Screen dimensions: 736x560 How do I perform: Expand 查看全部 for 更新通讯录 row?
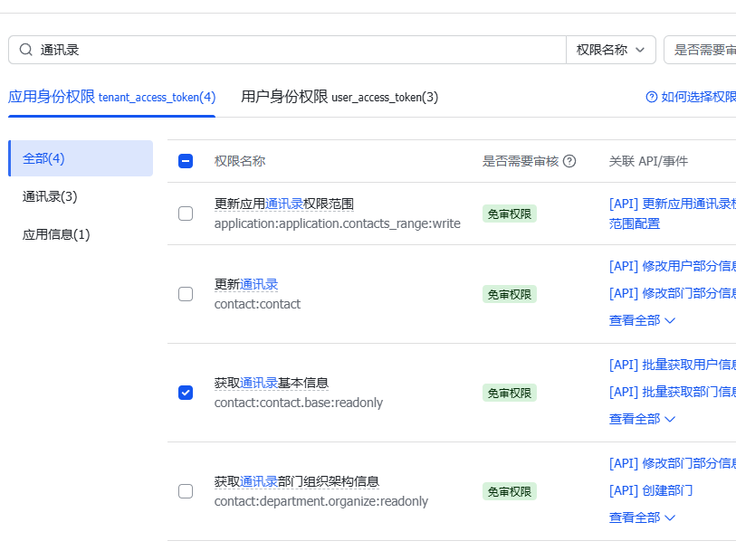[642, 320]
